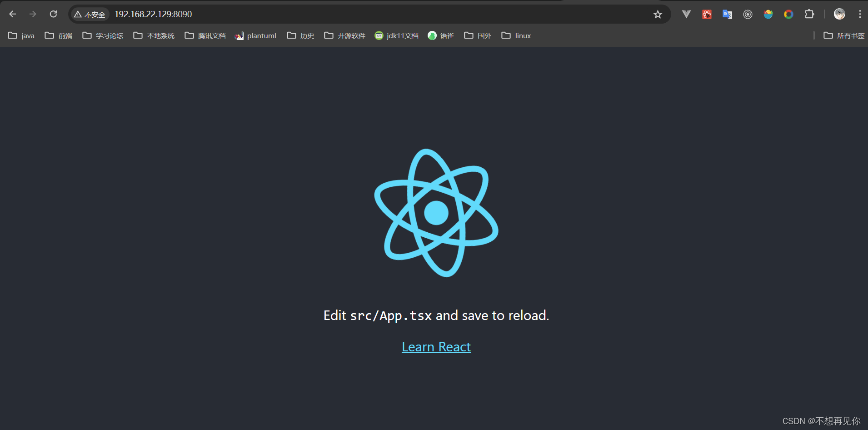Toggle the bookmark star for this page
Viewport: 868px width, 430px height.
tap(658, 14)
